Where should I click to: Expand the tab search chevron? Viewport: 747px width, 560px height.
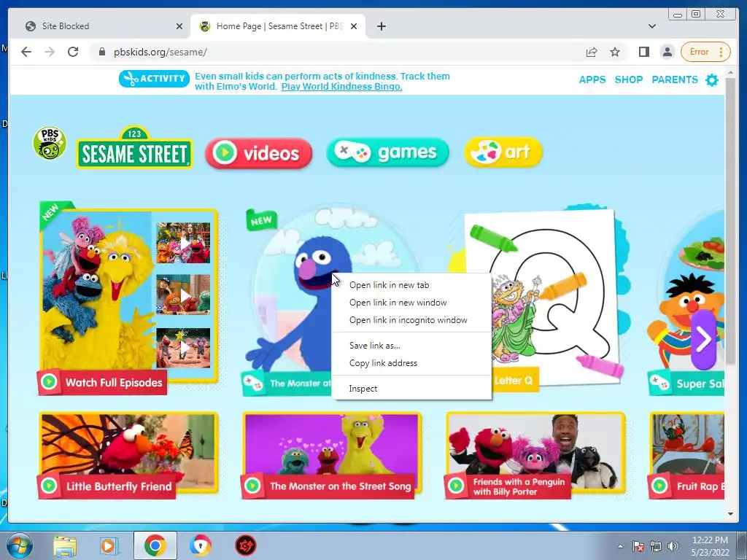coord(652,26)
